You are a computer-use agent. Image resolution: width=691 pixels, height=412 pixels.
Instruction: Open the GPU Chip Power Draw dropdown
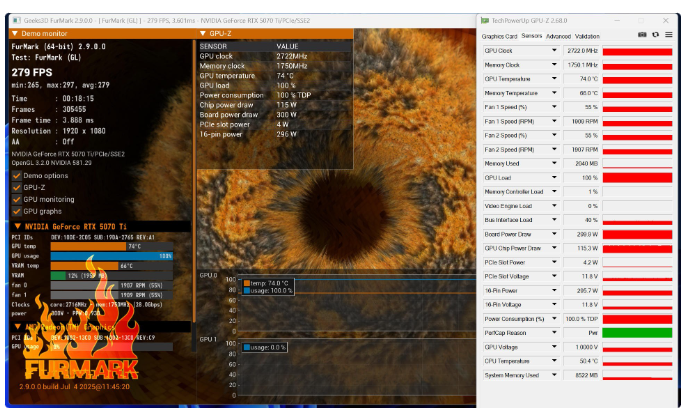(x=554, y=248)
